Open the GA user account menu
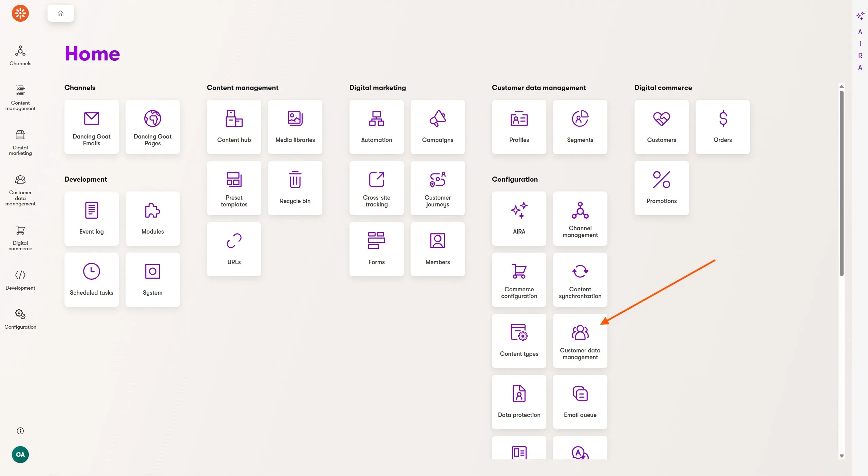The height and width of the screenshot is (476, 868). [x=20, y=454]
